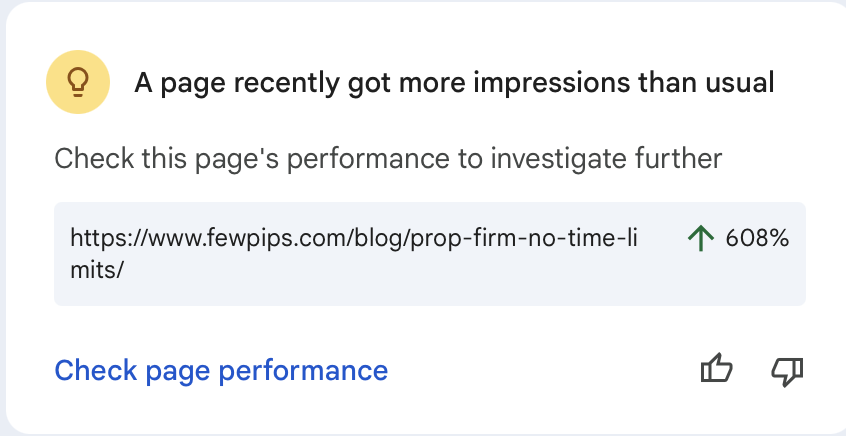846x436 pixels.
Task: Click the green upward arrow icon
Action: tap(701, 238)
